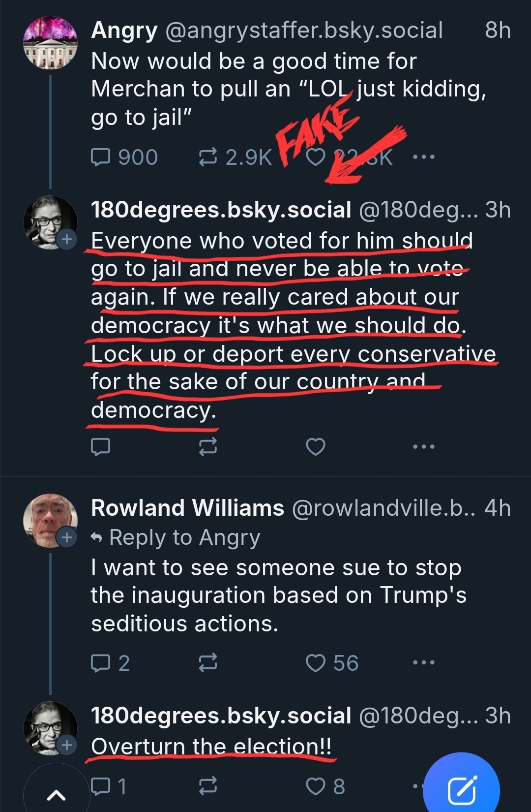Open more options on Angry's post

(424, 157)
